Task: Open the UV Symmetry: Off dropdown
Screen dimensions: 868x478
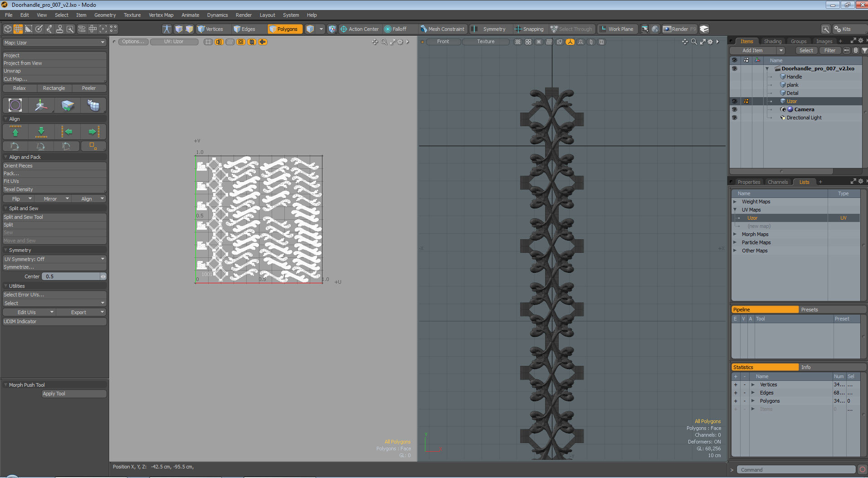Action: (x=54, y=259)
